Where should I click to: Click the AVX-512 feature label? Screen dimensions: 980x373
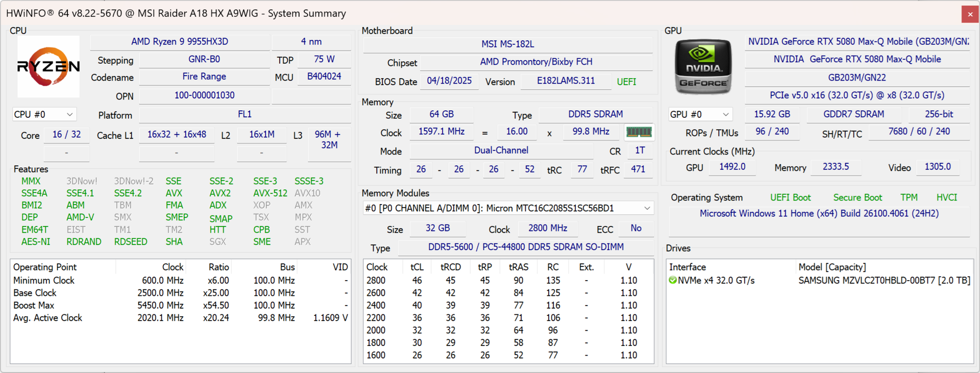pyautogui.click(x=270, y=193)
